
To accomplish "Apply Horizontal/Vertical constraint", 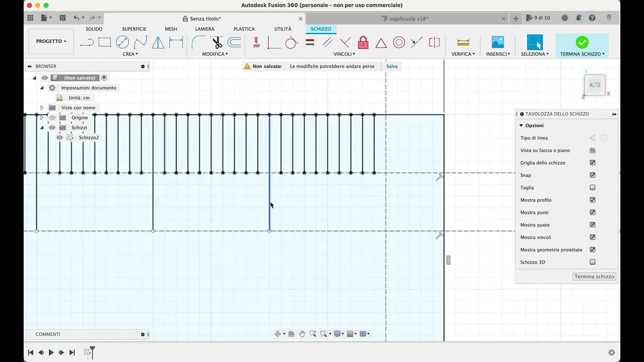I will coord(257,43).
